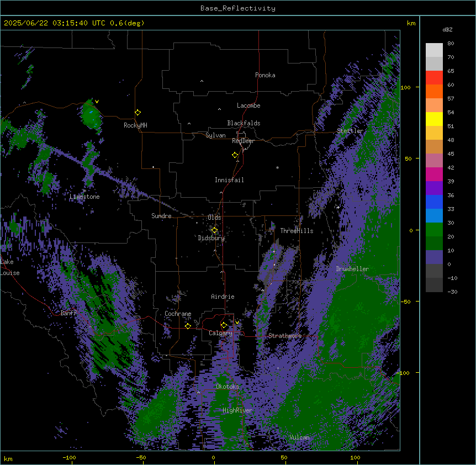Select the blue 33-36 dBZ legend swatch
Viewport: 476px width, 465px height.
click(x=434, y=202)
